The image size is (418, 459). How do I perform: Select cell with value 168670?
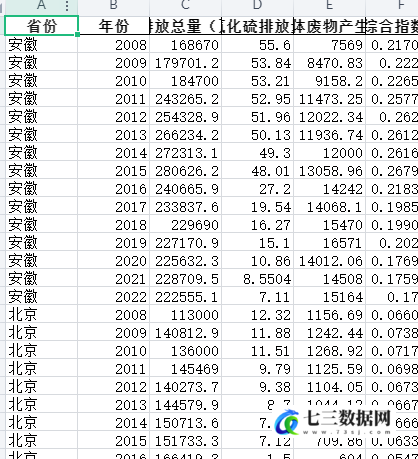pos(185,45)
